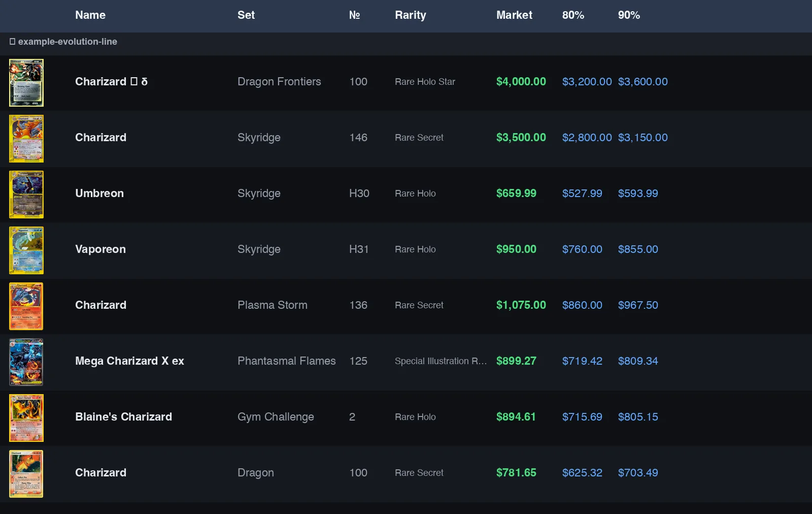Click card number H30

(x=359, y=194)
